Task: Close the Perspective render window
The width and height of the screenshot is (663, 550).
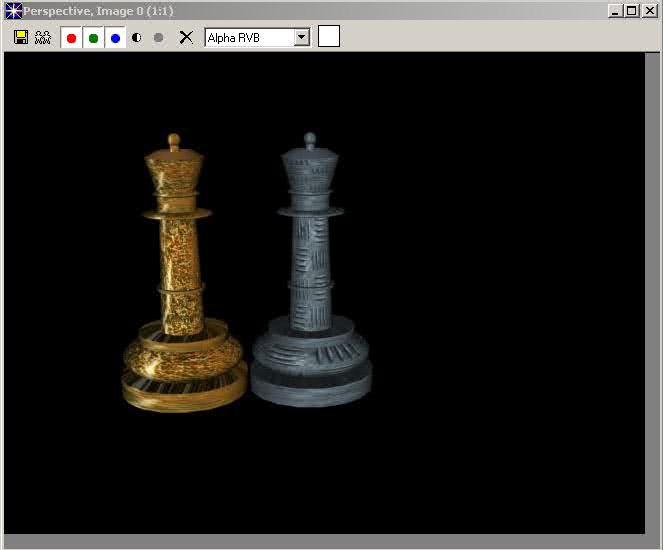Action: (648, 11)
